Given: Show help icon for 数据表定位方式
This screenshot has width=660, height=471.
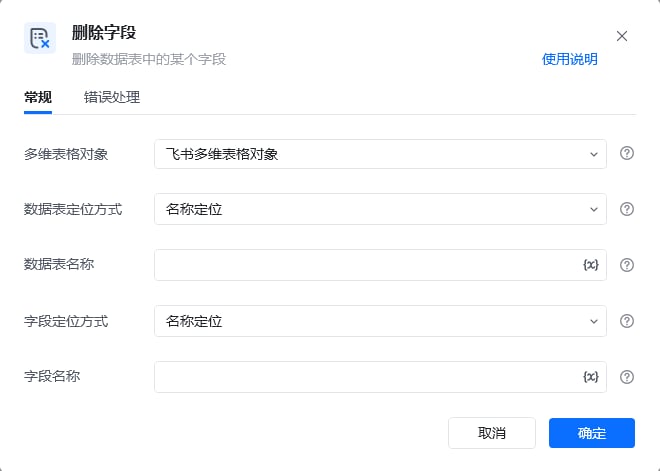Looking at the screenshot, I should (627, 209).
